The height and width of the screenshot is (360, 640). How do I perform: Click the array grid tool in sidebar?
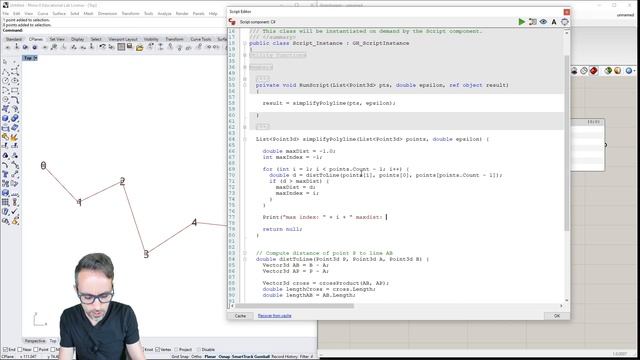(5, 202)
